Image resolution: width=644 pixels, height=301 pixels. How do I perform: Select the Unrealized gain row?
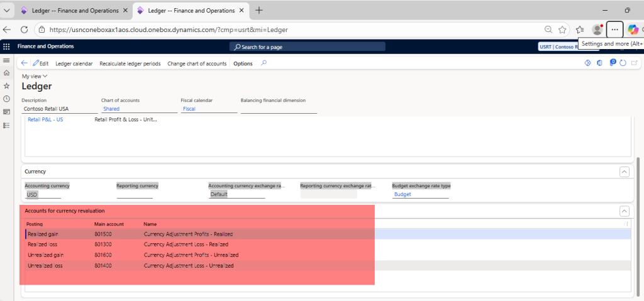tap(45, 255)
